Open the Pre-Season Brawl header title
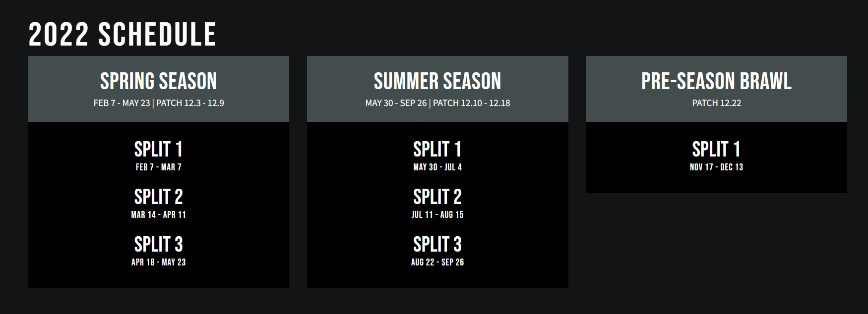This screenshot has width=868, height=314. (x=716, y=81)
